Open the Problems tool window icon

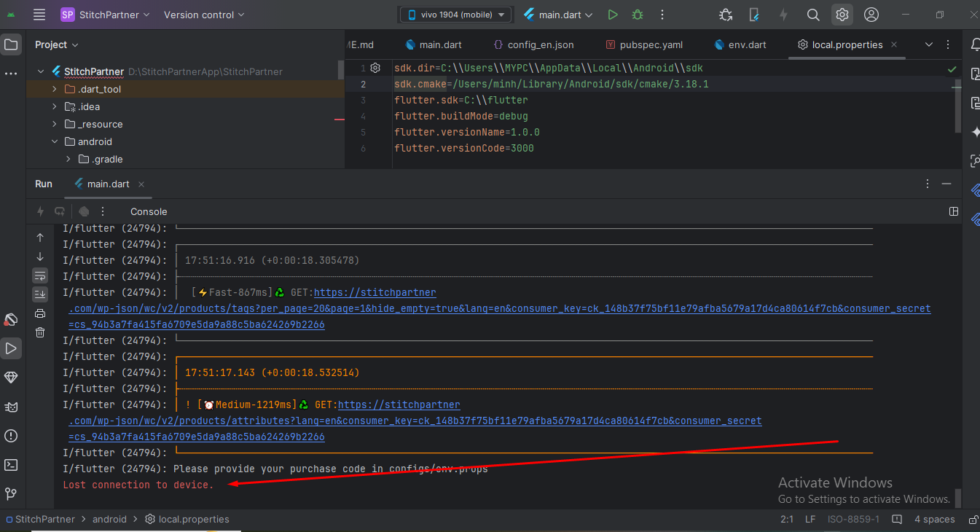pos(11,436)
